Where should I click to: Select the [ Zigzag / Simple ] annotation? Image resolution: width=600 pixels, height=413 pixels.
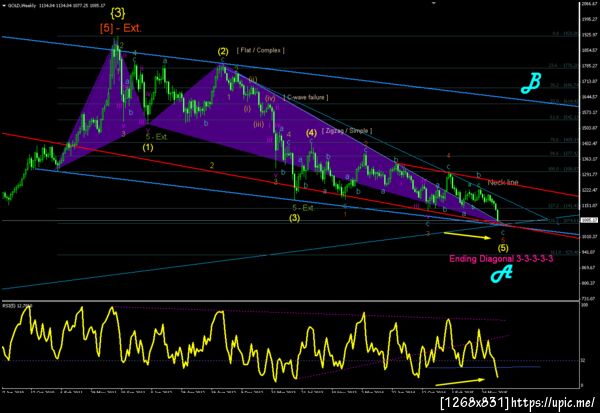pos(347,131)
